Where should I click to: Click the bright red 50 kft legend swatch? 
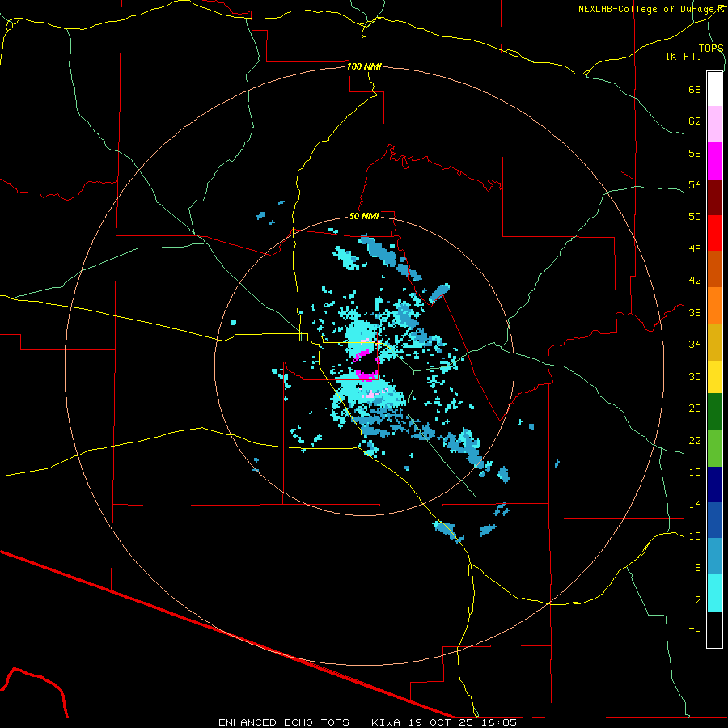(714, 233)
